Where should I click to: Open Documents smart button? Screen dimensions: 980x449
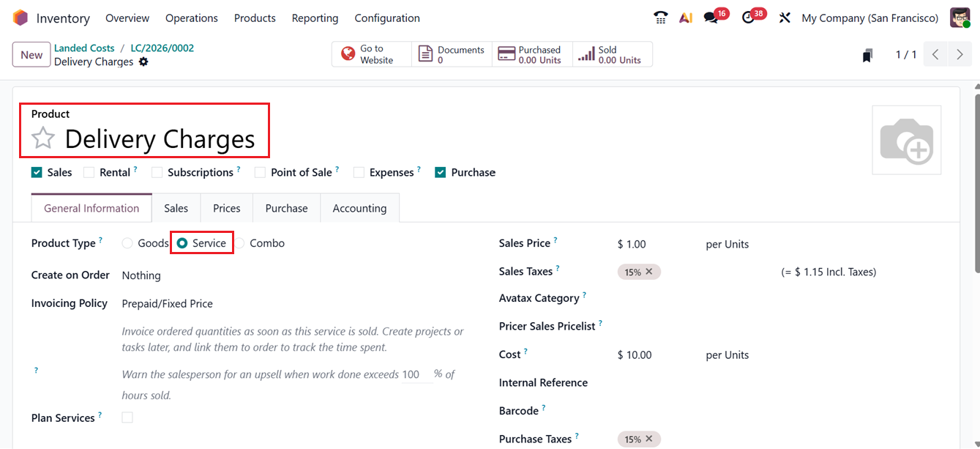[452, 53]
